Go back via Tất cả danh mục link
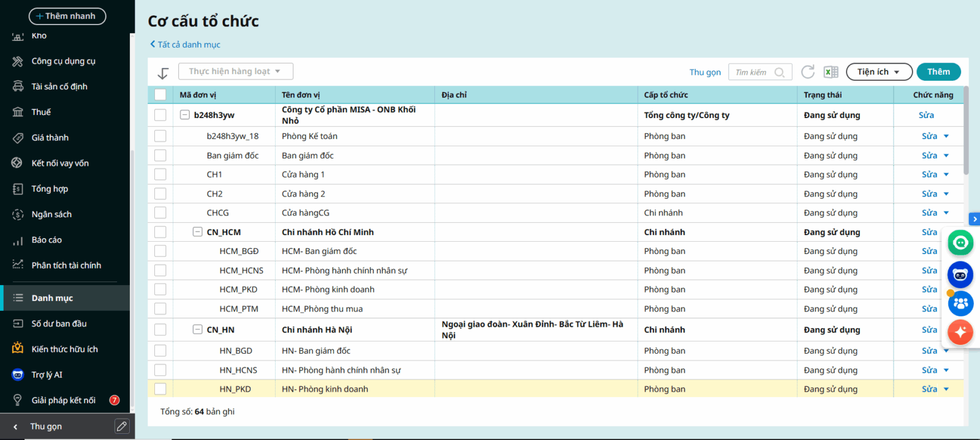Viewport: 980px width, 440px height. click(x=186, y=45)
